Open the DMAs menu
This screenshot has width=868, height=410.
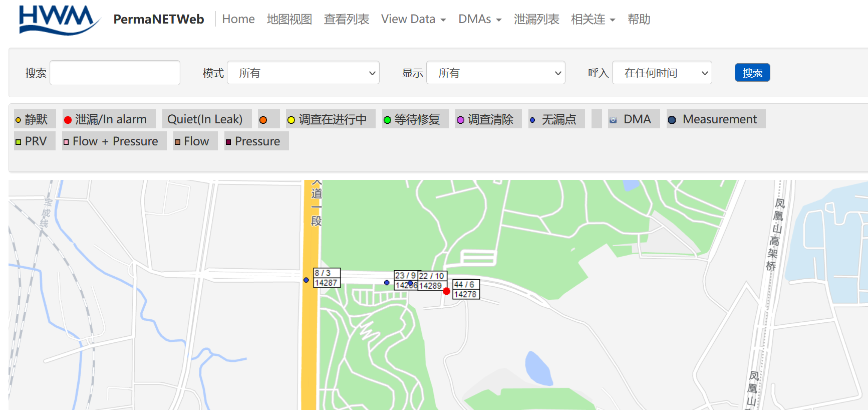click(479, 19)
